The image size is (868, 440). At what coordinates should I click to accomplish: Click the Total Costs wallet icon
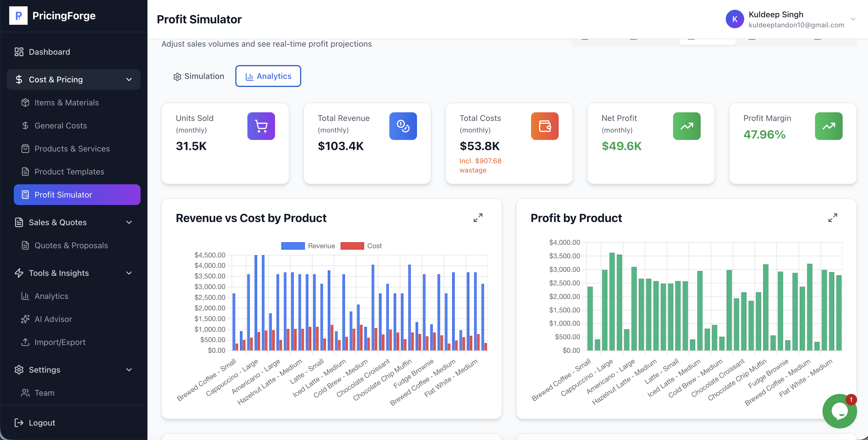(x=545, y=126)
